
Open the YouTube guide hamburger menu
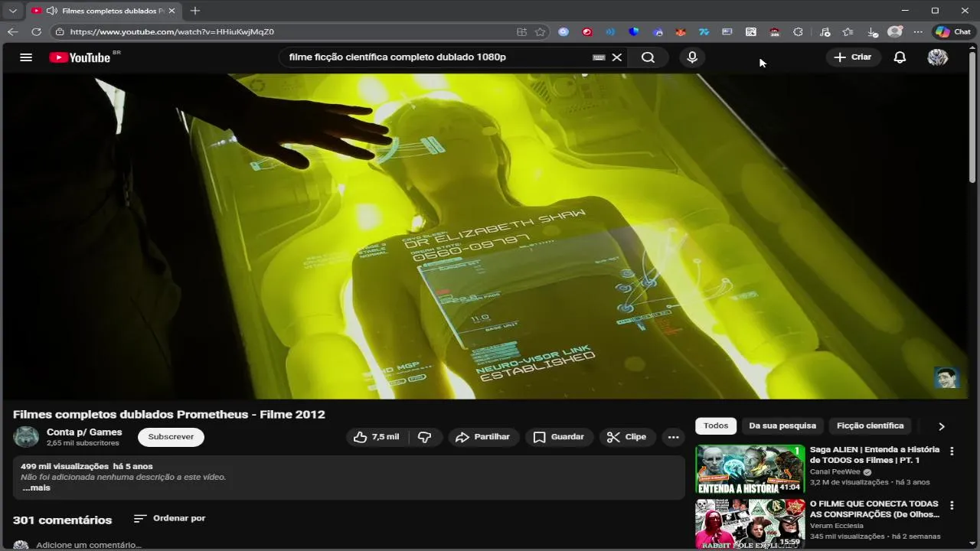point(26,57)
